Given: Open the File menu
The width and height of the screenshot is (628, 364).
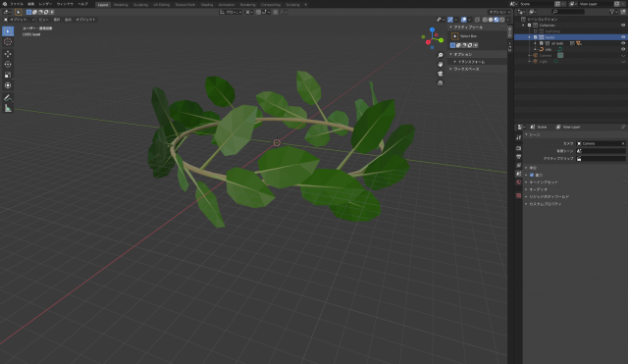Looking at the screenshot, I should tap(17, 4).
